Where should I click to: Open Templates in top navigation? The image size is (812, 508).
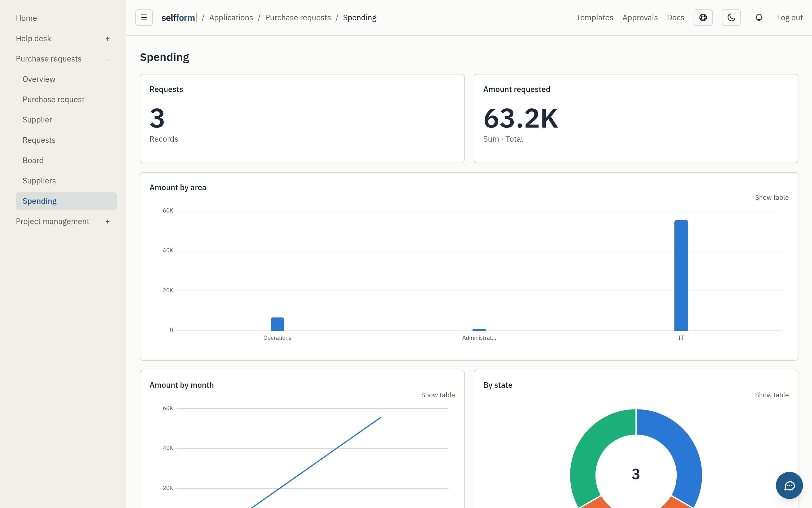pyautogui.click(x=595, y=17)
